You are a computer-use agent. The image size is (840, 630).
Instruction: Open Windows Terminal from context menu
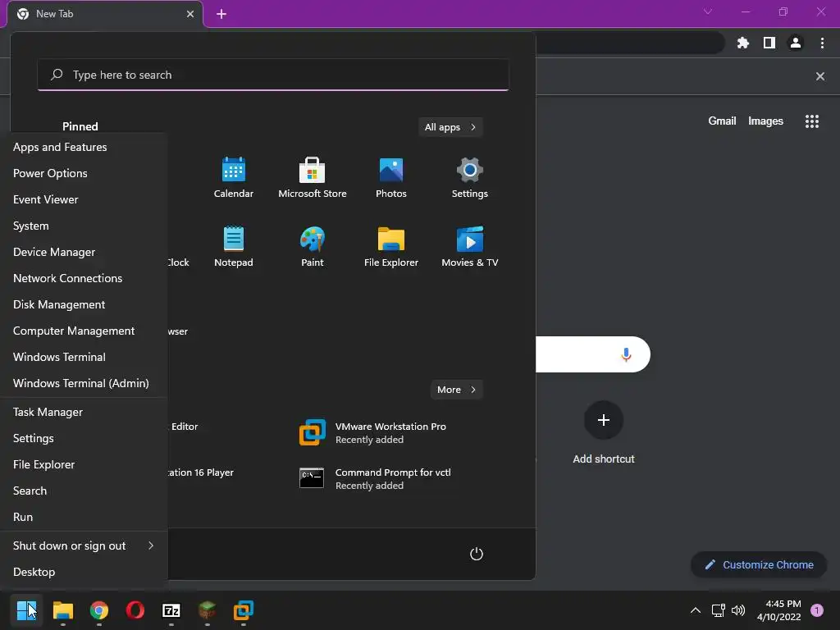tap(84, 357)
